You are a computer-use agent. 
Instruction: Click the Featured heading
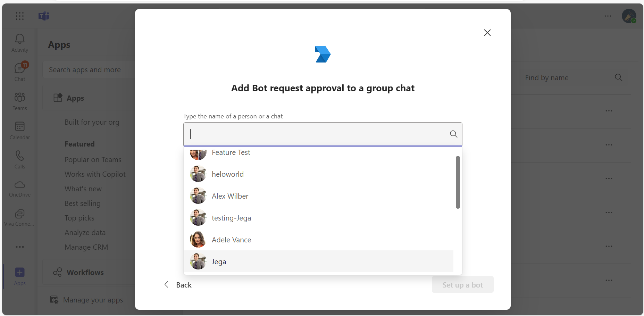coord(80,144)
